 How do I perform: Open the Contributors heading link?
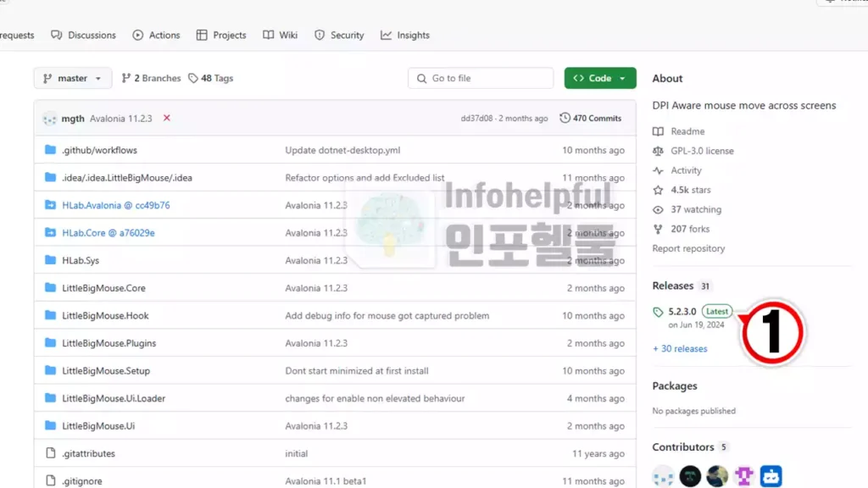pyautogui.click(x=683, y=447)
